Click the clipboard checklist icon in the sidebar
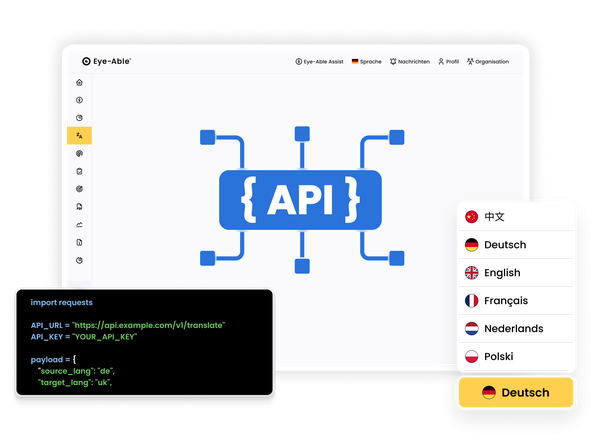The width and height of the screenshot is (600, 441). 79,171
